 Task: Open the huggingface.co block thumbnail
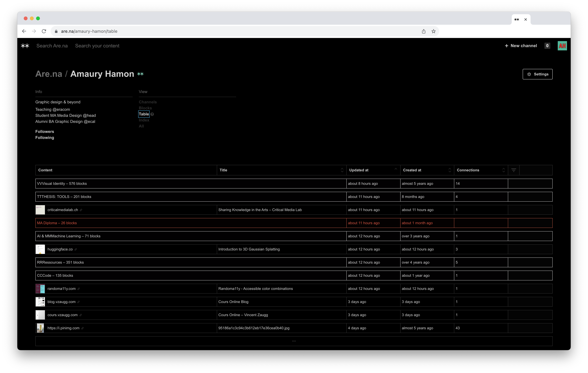point(40,249)
